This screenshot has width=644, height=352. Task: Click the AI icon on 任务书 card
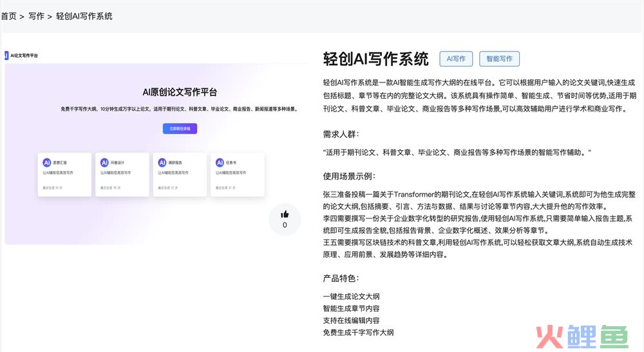220,162
